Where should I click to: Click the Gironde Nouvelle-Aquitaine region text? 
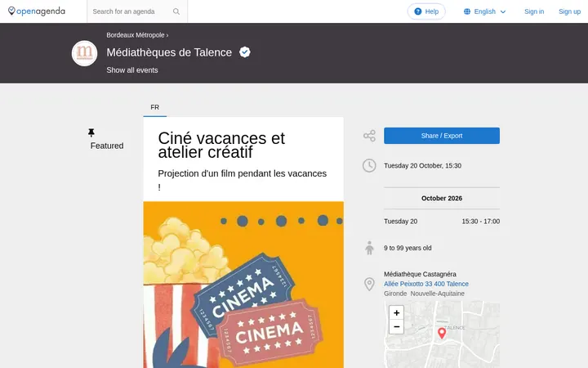[424, 294]
